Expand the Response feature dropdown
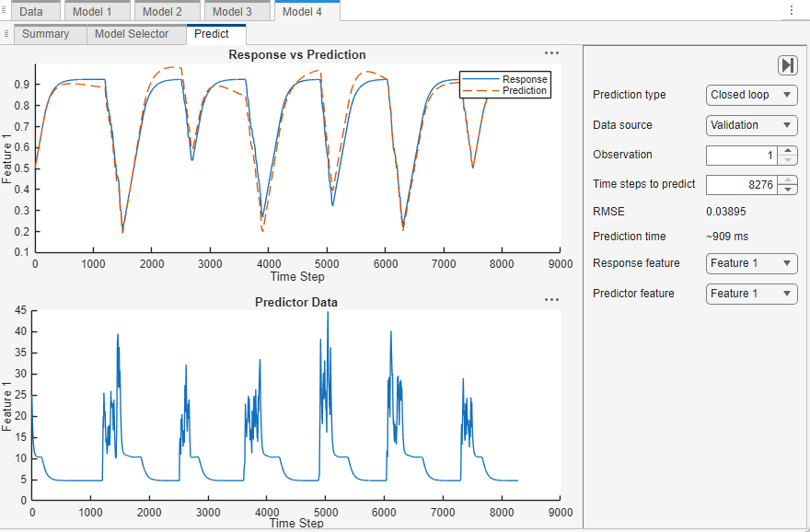810x532 pixels. coord(751,263)
